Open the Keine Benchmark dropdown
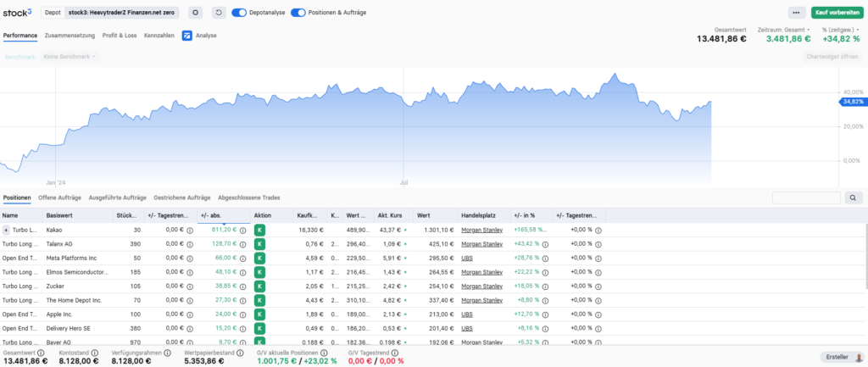The width and height of the screenshot is (868, 367). point(70,57)
